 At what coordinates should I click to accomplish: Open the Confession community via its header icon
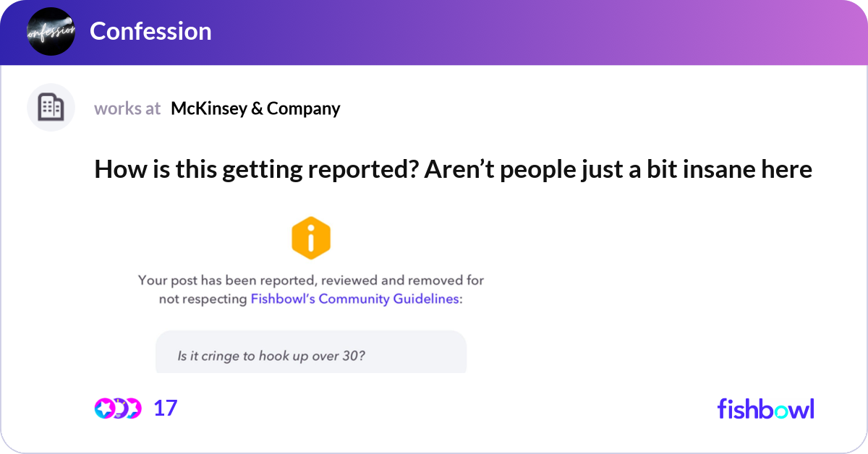[51, 32]
